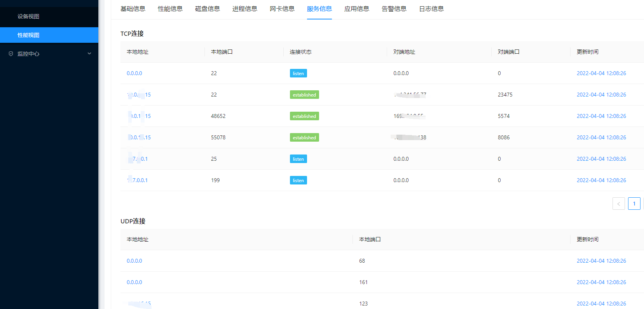Click the UDP 更新时间 column header
The image size is (644, 309).
(588, 239)
